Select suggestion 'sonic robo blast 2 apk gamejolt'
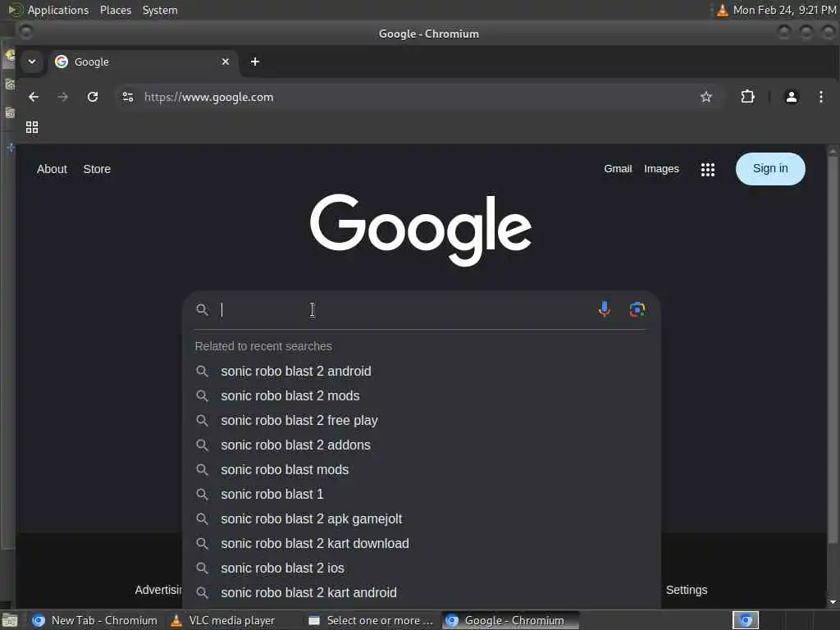Screen dimensions: 840x630 [421, 518]
